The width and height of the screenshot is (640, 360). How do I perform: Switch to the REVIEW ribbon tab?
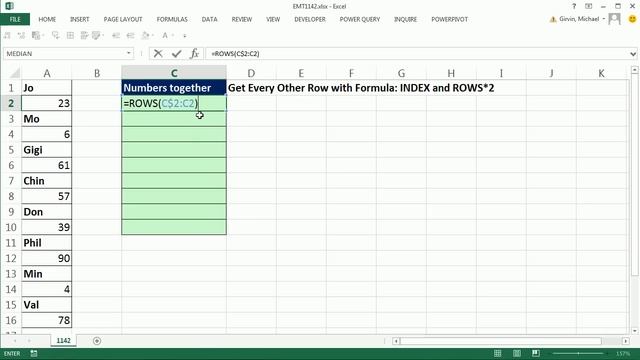click(242, 19)
